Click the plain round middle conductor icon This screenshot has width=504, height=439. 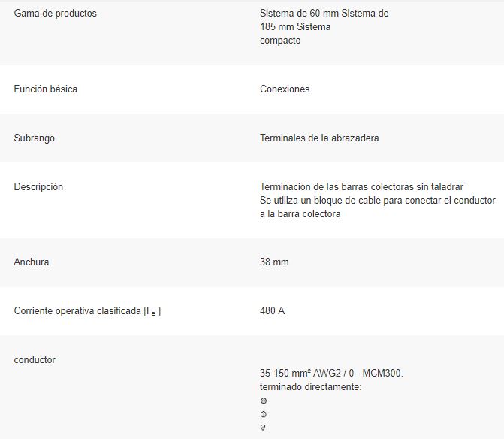coord(264,414)
